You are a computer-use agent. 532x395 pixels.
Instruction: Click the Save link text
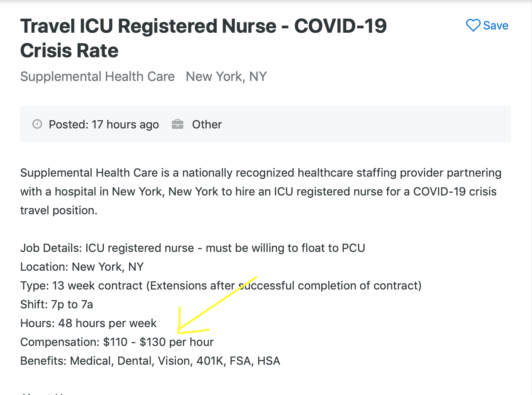496,25
